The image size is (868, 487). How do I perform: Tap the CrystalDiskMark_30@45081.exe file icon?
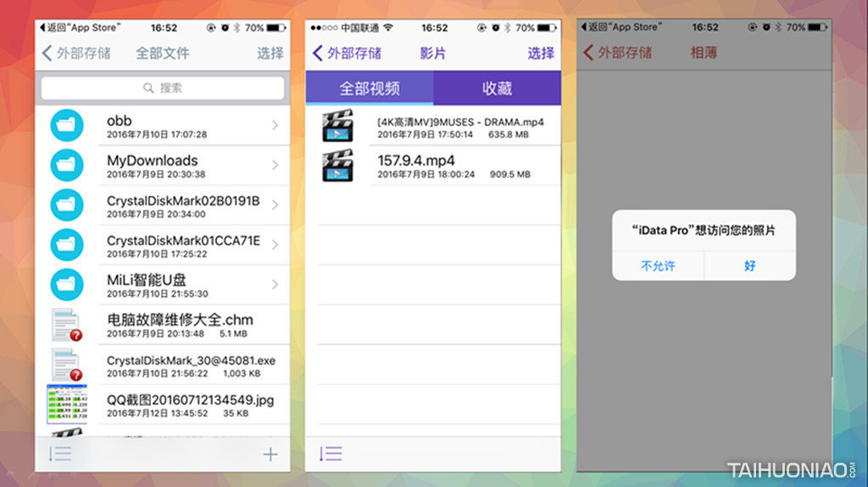click(x=65, y=365)
